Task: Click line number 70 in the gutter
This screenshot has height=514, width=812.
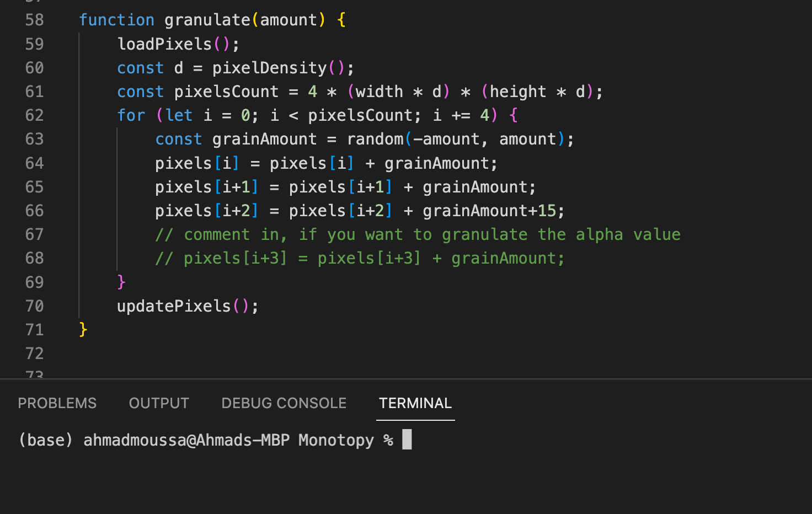Action: [x=34, y=306]
